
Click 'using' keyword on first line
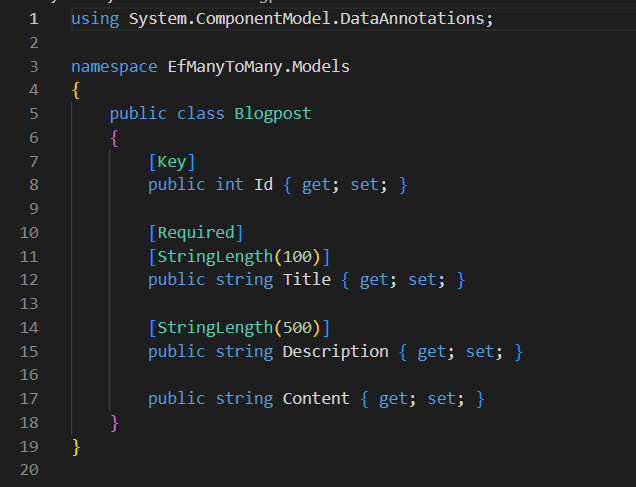point(95,19)
